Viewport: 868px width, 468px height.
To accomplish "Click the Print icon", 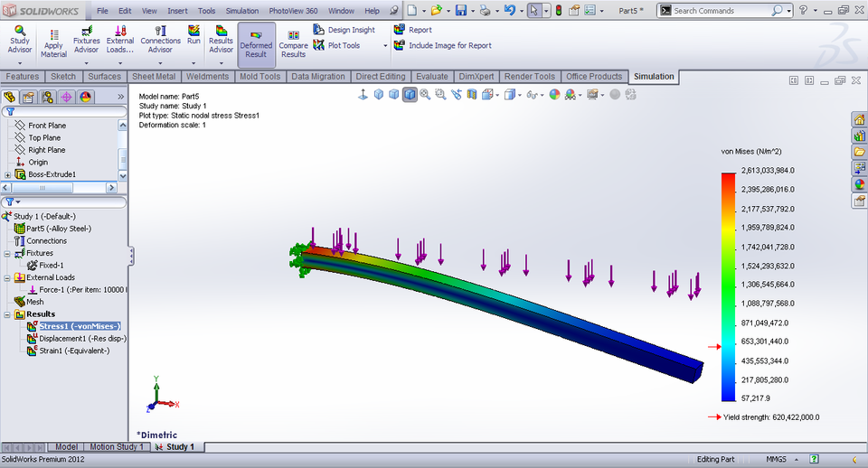I will pyautogui.click(x=486, y=11).
